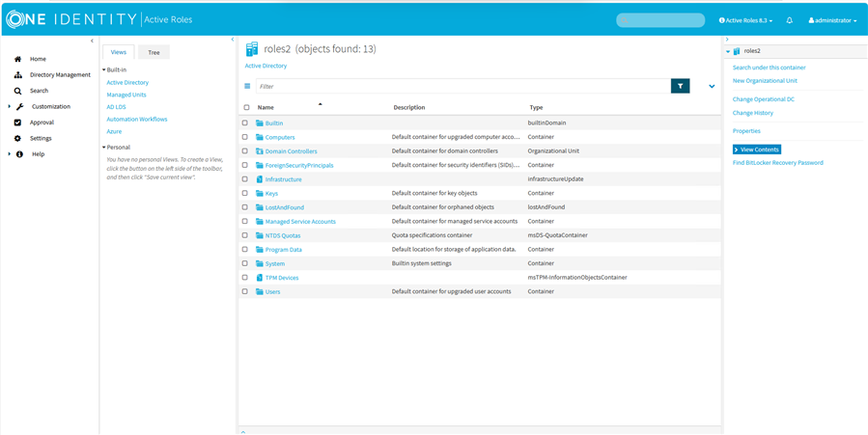Click the header search box
Screen dimensions: 868x435
pos(660,20)
